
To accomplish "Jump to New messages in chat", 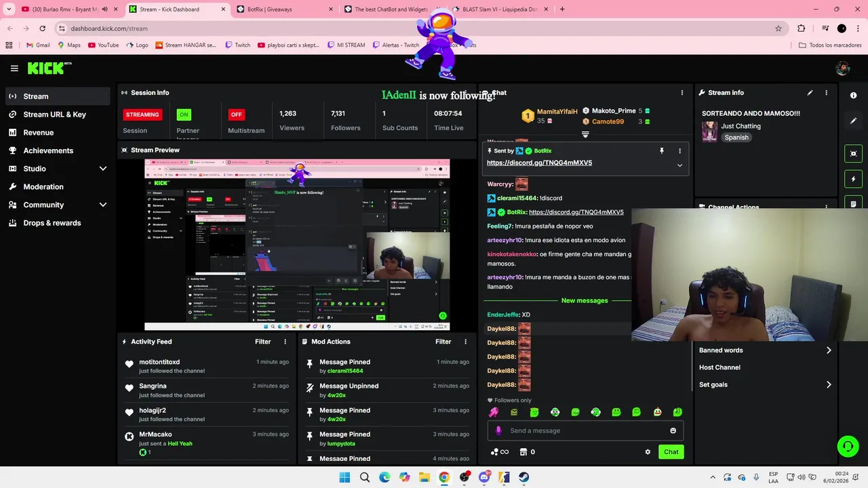I will (585, 300).
